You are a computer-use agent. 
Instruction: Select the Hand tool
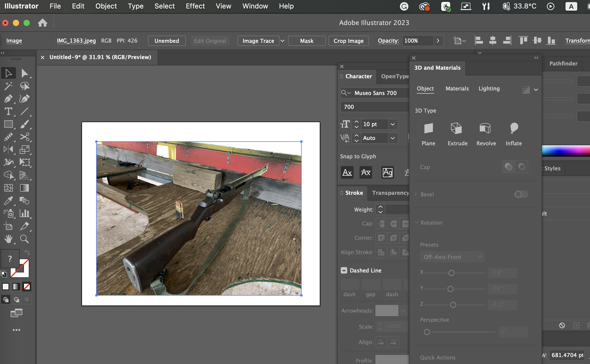8,239
